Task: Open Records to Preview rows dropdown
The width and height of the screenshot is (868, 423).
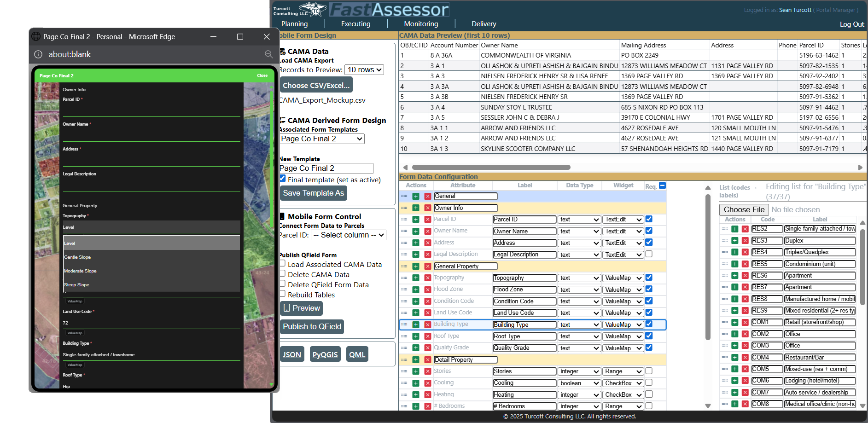Action: point(364,70)
